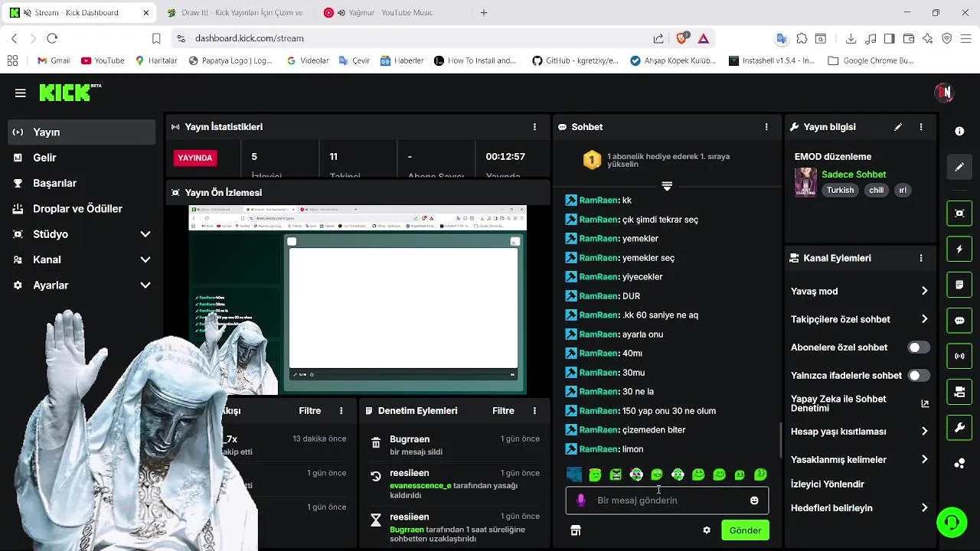980x551 pixels.
Task: Click Filtre in Denetim Eylemleri panel
Action: tap(503, 411)
